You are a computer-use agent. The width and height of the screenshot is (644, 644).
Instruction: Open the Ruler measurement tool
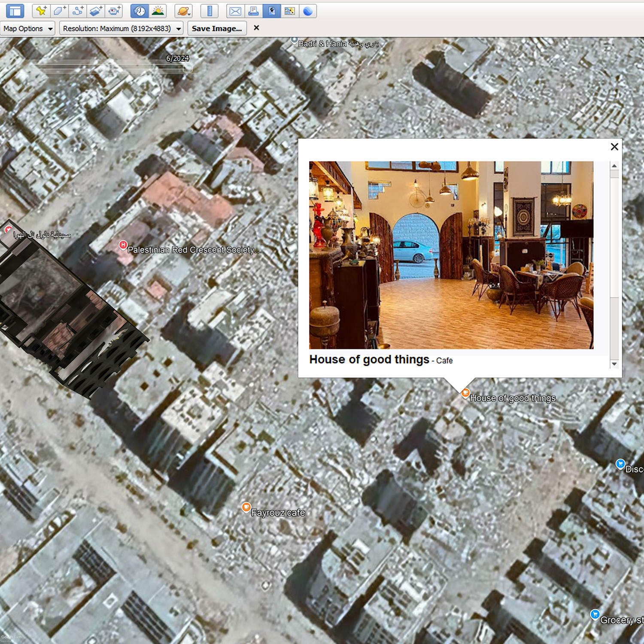coord(210,11)
